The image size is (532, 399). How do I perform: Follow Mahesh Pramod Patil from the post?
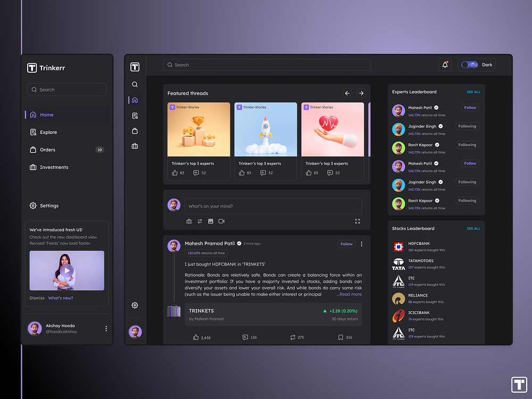click(346, 244)
